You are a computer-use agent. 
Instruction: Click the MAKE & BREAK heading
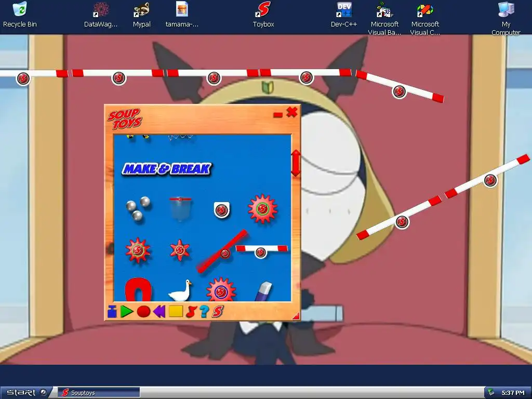click(167, 169)
